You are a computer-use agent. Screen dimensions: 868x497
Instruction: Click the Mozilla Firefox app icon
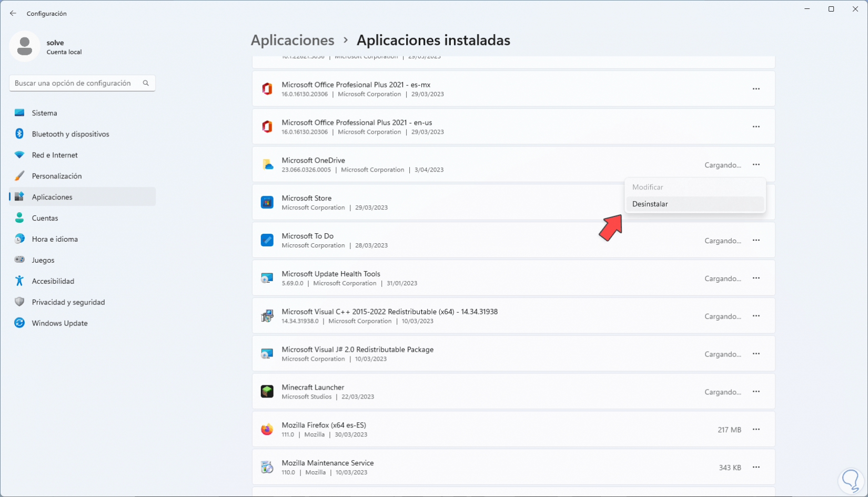click(x=267, y=430)
